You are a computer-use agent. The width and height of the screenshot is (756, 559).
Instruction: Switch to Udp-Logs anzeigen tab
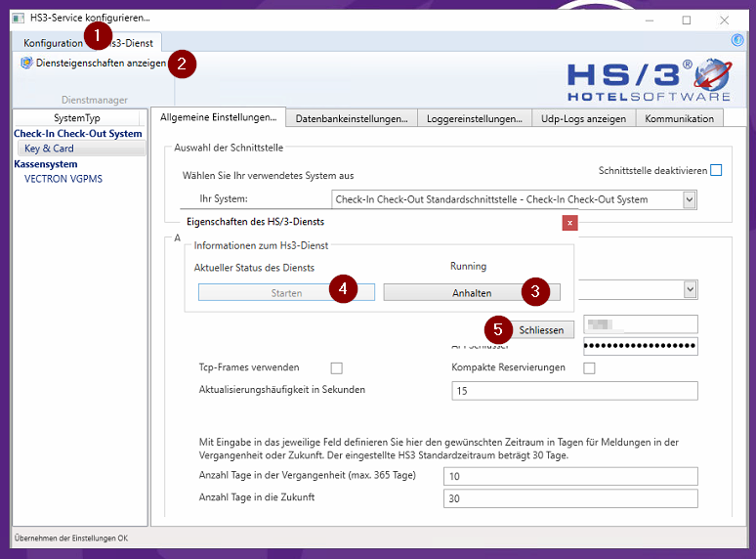point(583,118)
